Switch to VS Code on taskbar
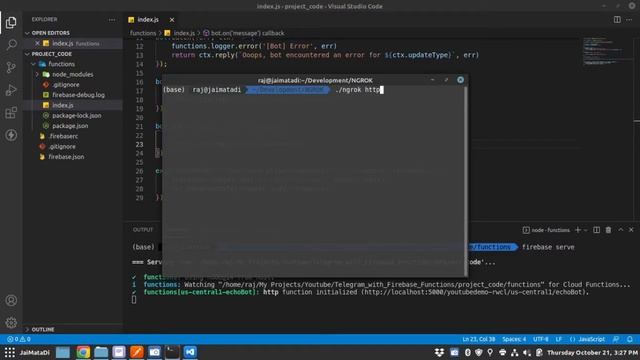Image resolution: width=640 pixels, height=360 pixels. tap(190, 352)
